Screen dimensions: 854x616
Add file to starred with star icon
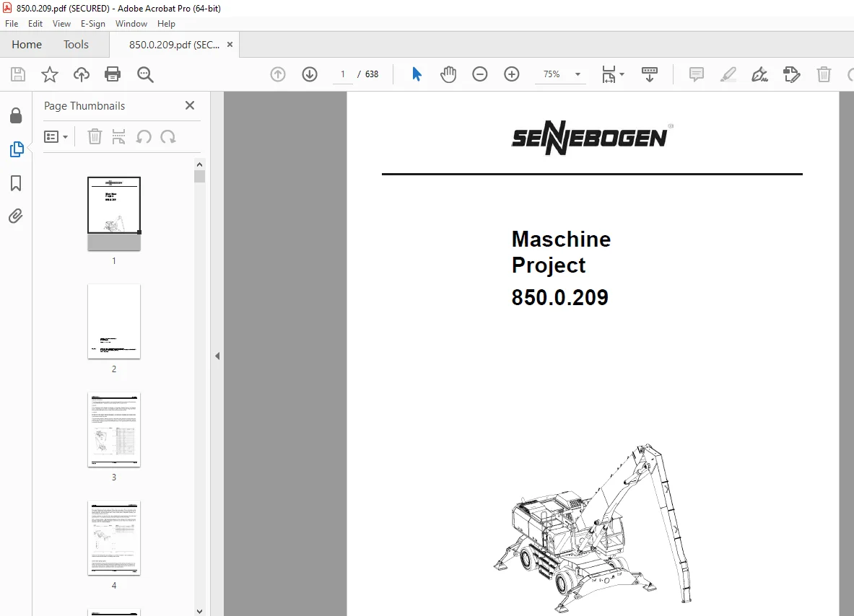[50, 74]
